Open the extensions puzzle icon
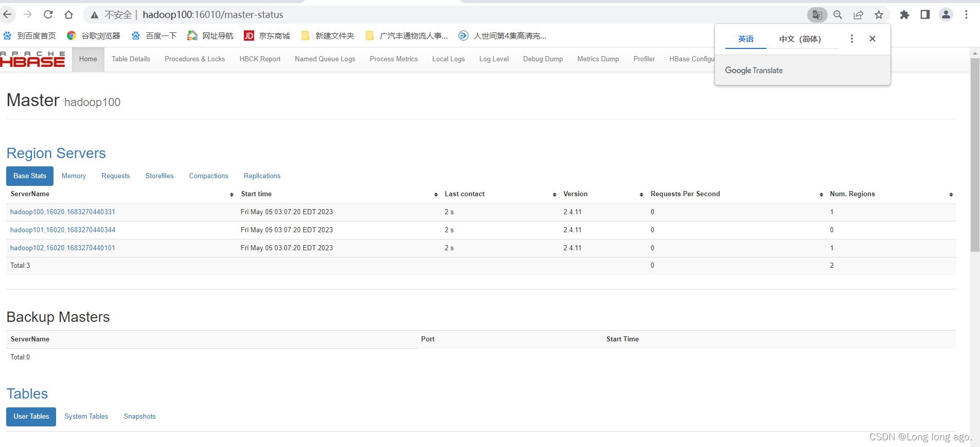The height and width of the screenshot is (447, 980). (904, 15)
